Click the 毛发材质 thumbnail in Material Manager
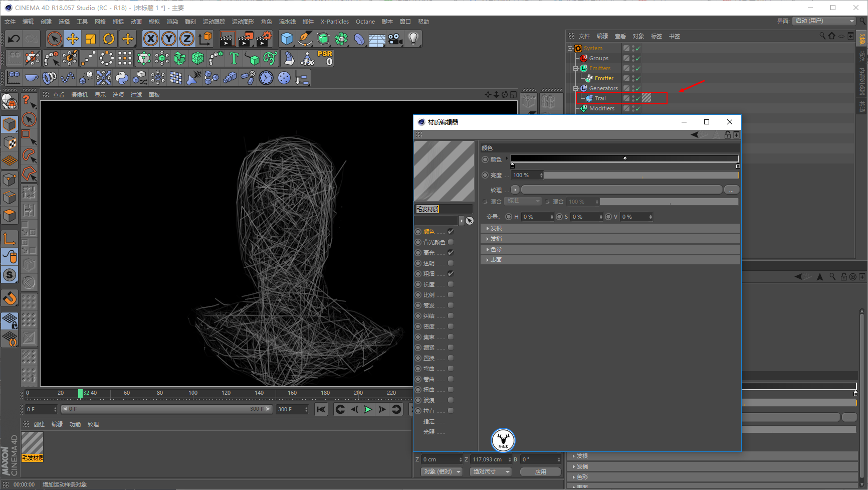 32,443
